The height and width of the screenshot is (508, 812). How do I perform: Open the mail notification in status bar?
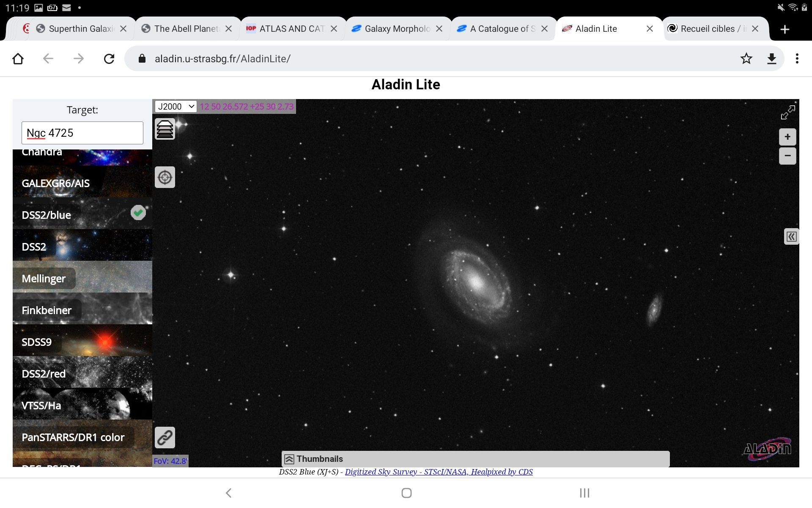point(66,8)
